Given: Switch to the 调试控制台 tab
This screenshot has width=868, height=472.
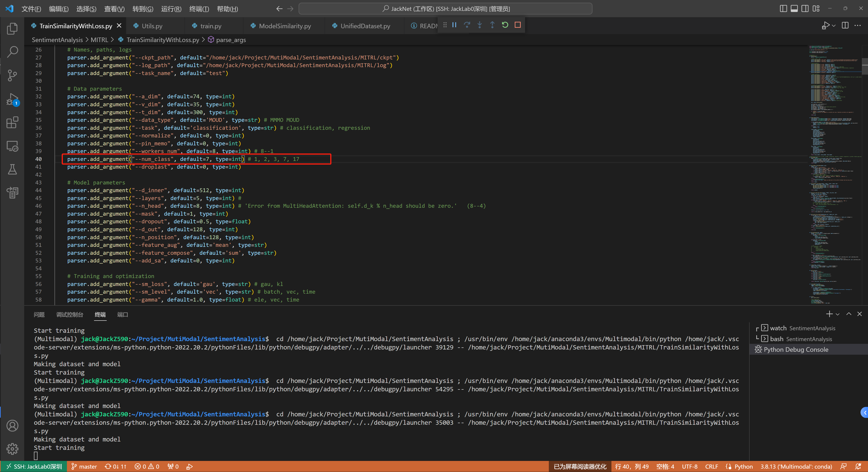Looking at the screenshot, I should click(x=69, y=315).
